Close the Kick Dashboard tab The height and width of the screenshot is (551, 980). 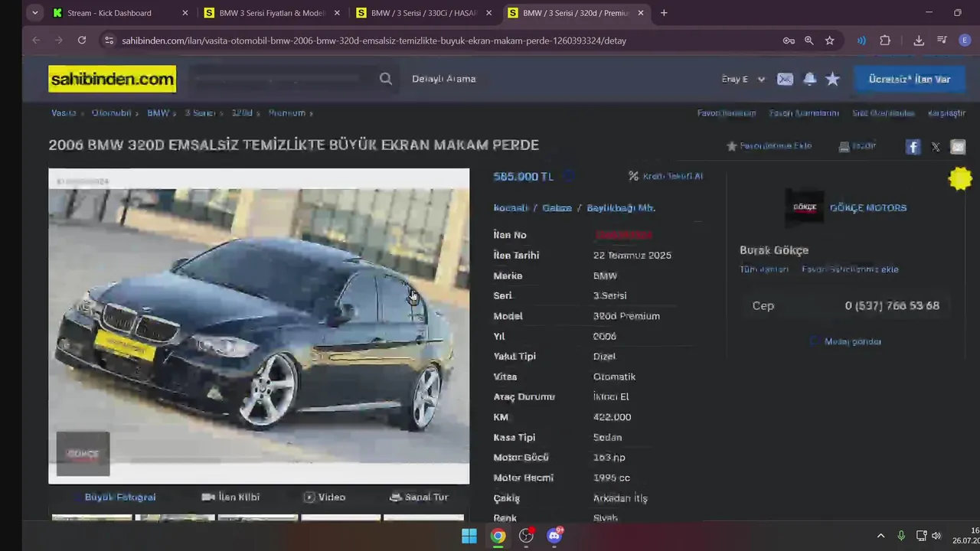[x=185, y=13]
